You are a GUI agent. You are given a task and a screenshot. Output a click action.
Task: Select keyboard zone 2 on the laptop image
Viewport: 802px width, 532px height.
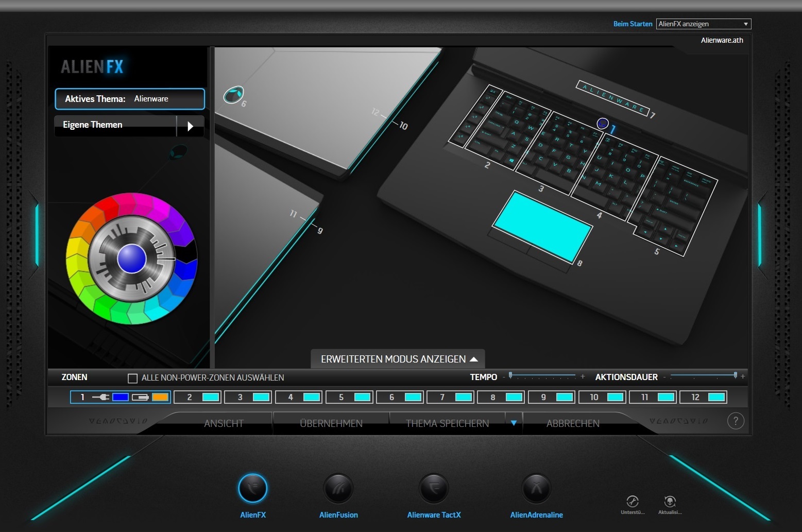click(x=507, y=130)
